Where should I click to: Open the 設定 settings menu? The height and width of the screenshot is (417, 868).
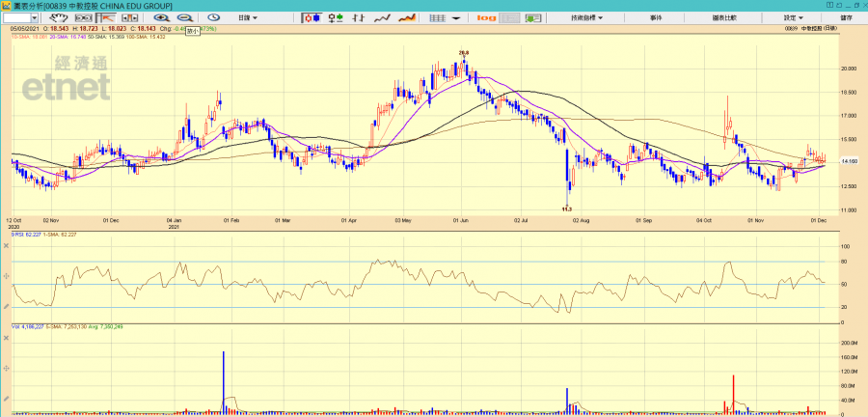(x=793, y=17)
